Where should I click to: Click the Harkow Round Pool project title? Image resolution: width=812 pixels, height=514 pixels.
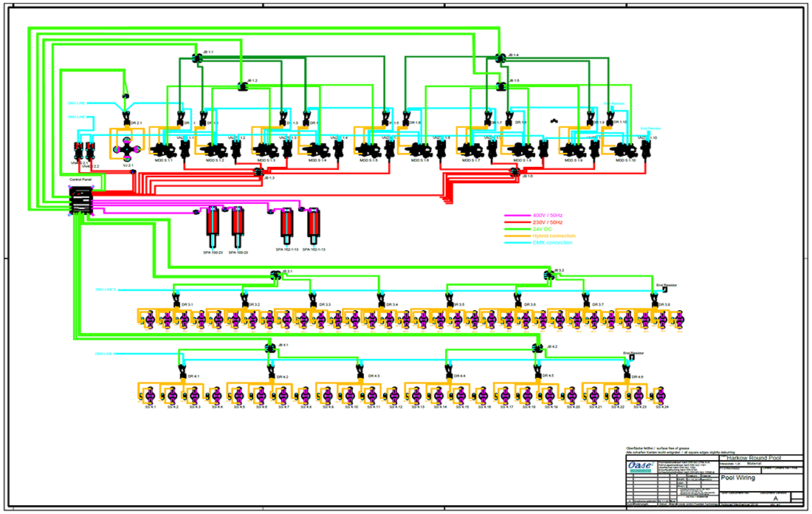coord(750,459)
